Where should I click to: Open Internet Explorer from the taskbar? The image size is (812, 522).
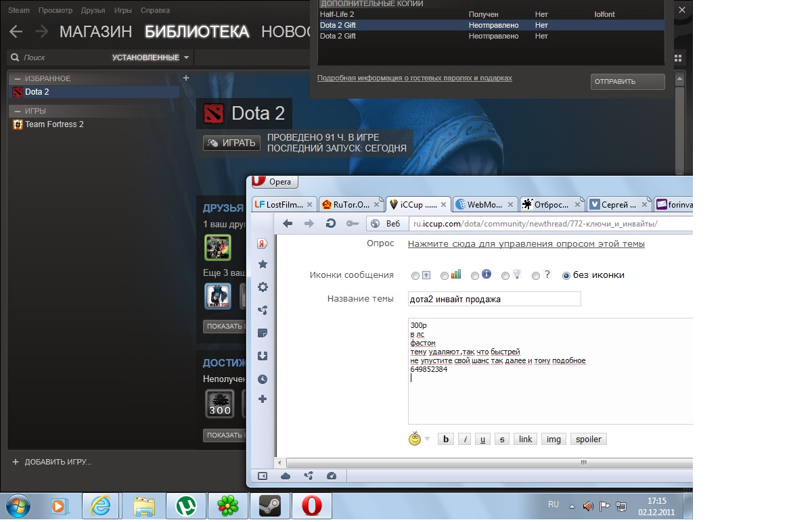click(x=100, y=506)
